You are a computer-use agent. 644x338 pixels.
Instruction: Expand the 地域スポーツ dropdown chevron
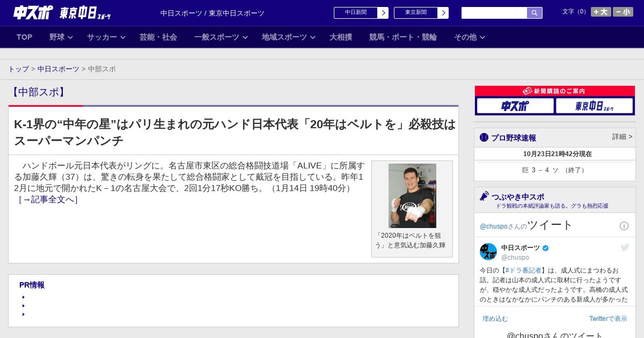coord(313,38)
